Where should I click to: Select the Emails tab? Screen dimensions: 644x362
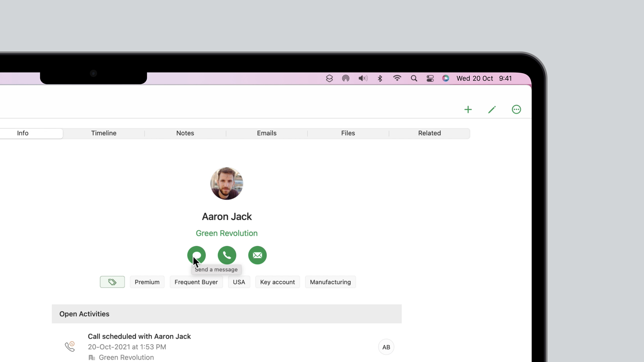coord(266,133)
